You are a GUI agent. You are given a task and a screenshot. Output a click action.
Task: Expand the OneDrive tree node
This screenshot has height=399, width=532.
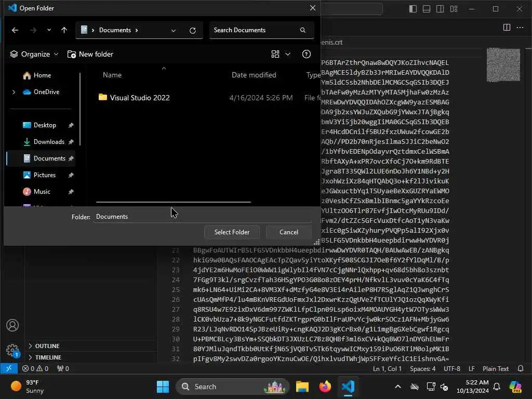click(14, 92)
